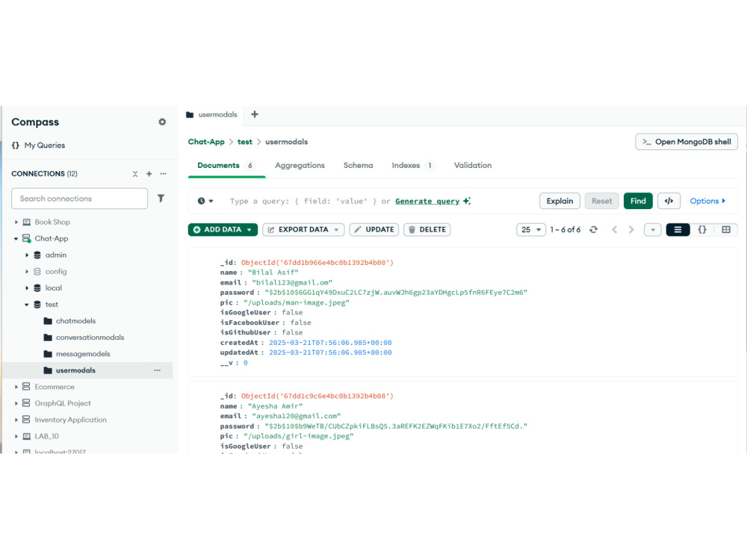Expand the Book Shop connection

pos(16,222)
